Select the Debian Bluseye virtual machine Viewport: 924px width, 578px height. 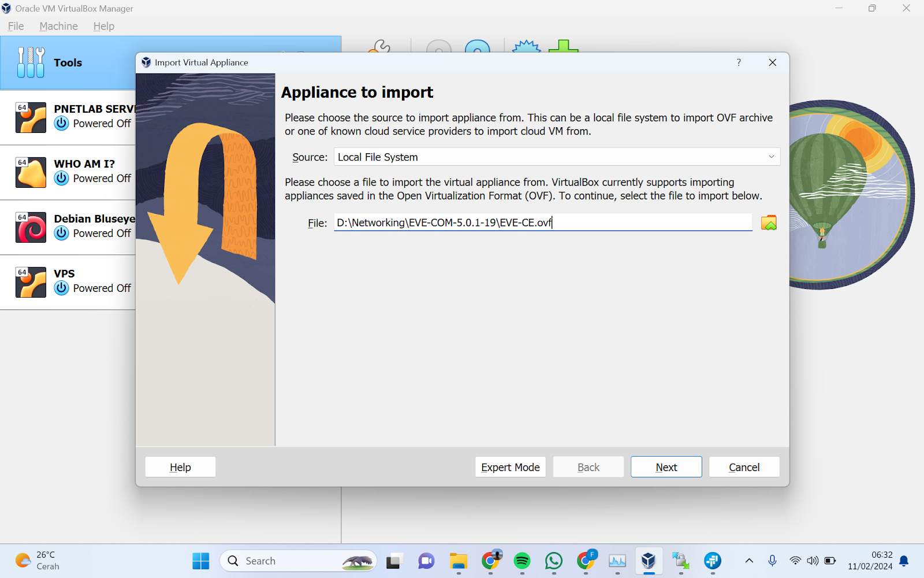(68, 227)
